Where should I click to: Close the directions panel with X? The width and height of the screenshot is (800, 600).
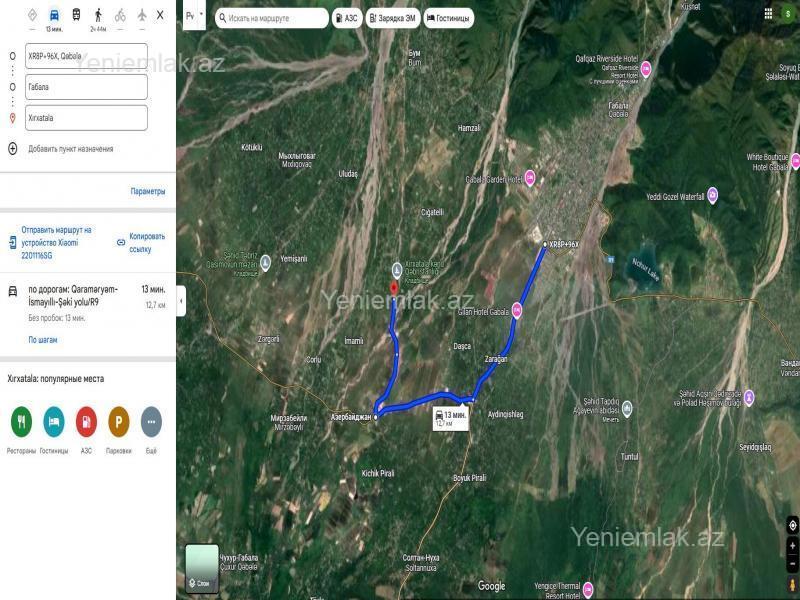[x=160, y=15]
